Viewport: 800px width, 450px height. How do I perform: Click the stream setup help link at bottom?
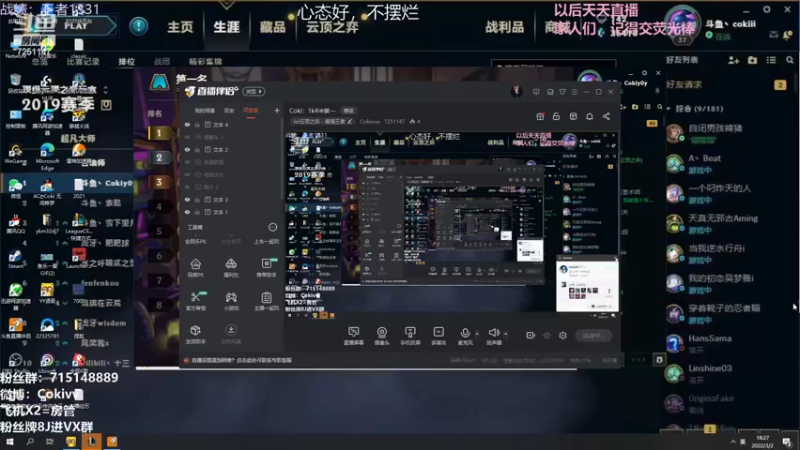[x=241, y=360]
